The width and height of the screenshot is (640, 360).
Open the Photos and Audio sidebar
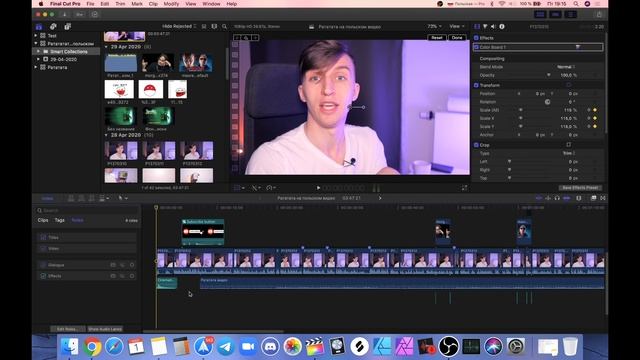click(x=53, y=27)
